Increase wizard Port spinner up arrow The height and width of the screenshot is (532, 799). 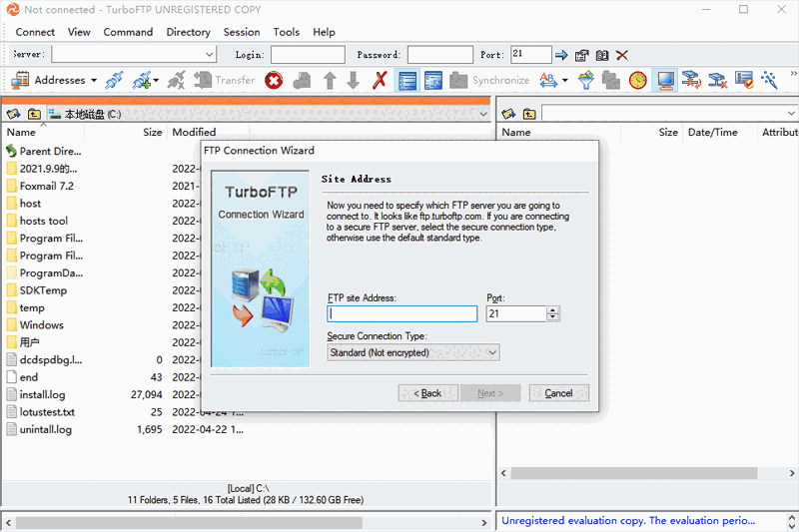[553, 310]
